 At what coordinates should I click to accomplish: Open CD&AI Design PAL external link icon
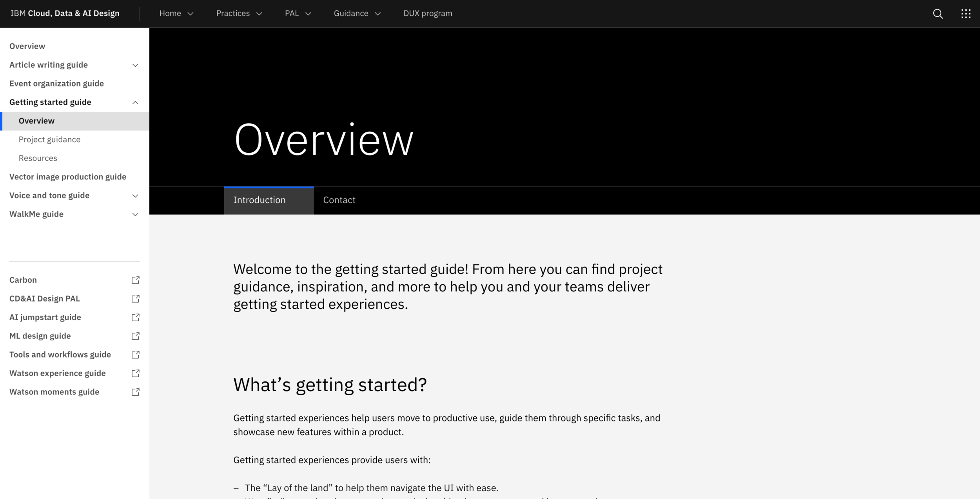135,298
